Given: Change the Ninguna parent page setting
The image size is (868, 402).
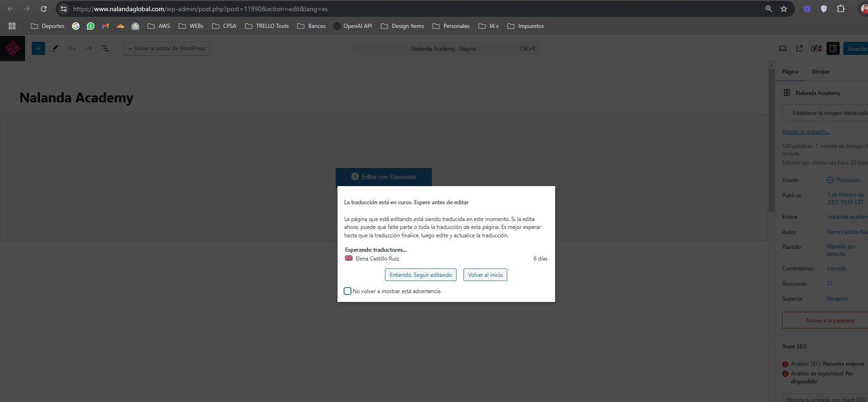Looking at the screenshot, I should click(837, 299).
